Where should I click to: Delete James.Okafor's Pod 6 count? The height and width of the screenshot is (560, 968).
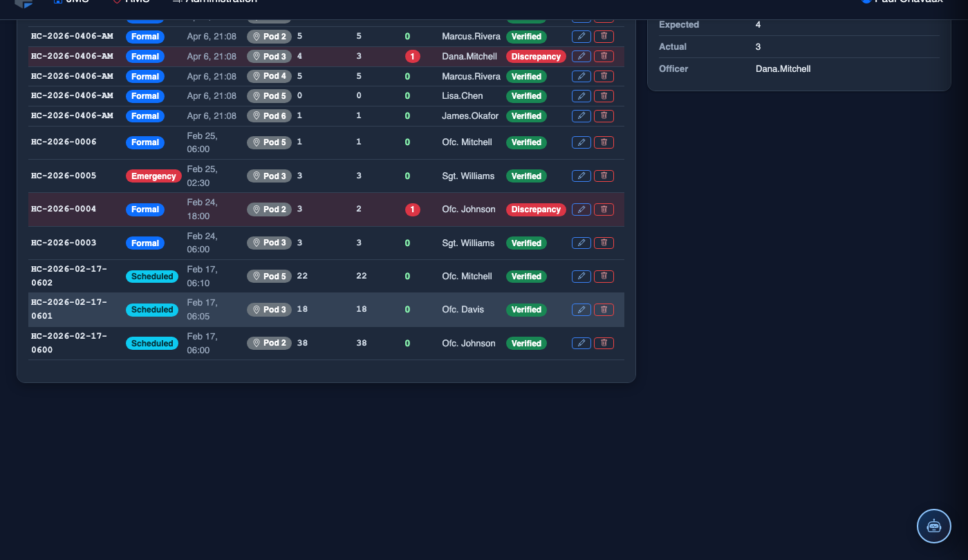[604, 116]
